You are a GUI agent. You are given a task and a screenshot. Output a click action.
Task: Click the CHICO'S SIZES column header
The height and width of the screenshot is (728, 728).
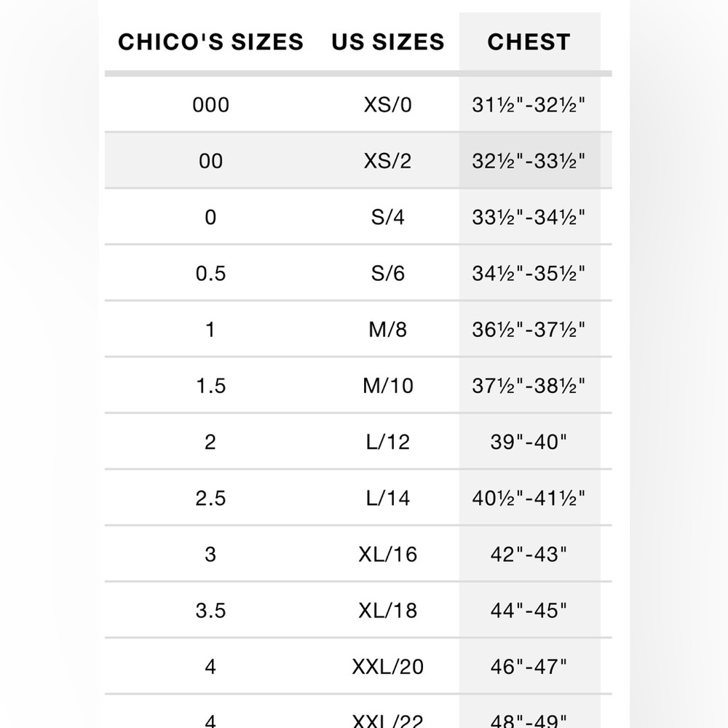coord(211,41)
